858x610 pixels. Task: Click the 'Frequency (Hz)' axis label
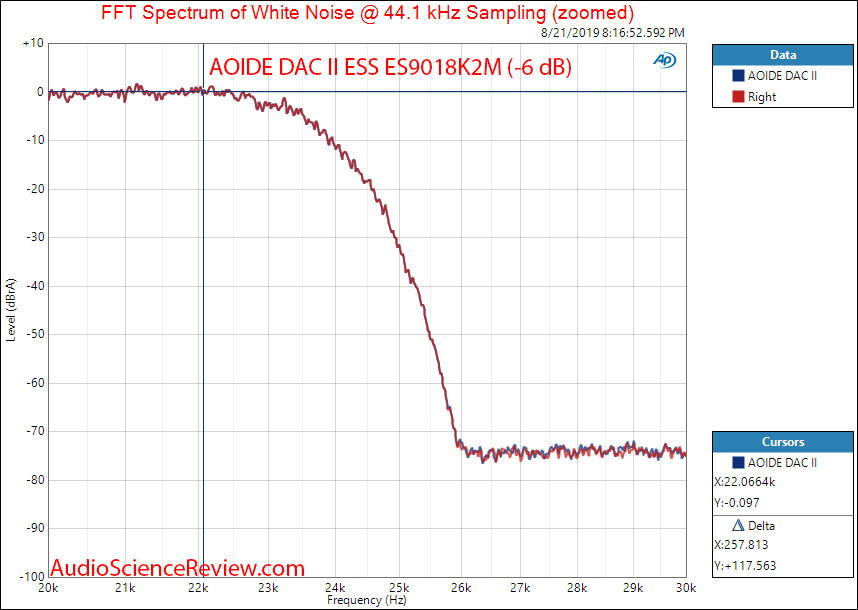click(x=367, y=600)
